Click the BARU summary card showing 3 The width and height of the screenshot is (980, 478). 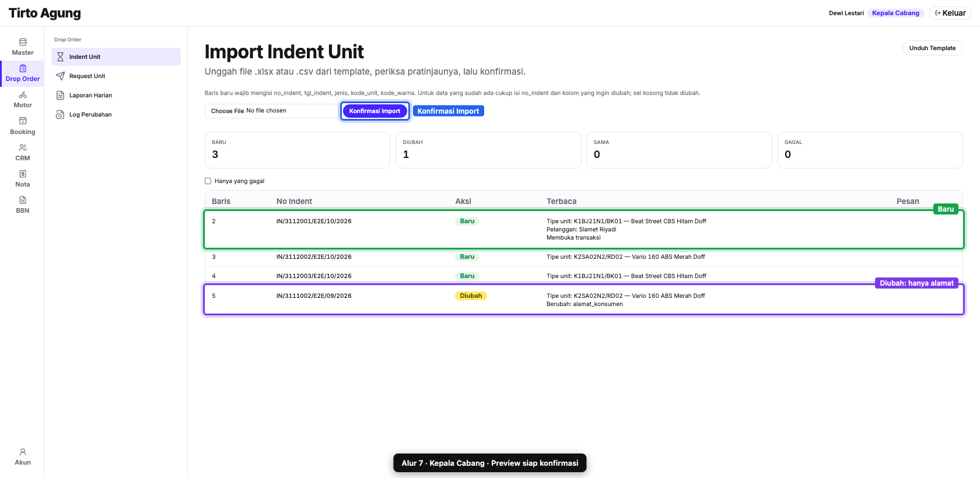(x=297, y=150)
